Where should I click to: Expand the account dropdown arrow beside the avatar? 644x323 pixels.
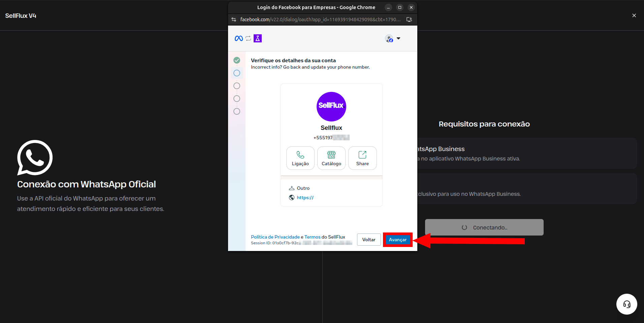pyautogui.click(x=398, y=38)
